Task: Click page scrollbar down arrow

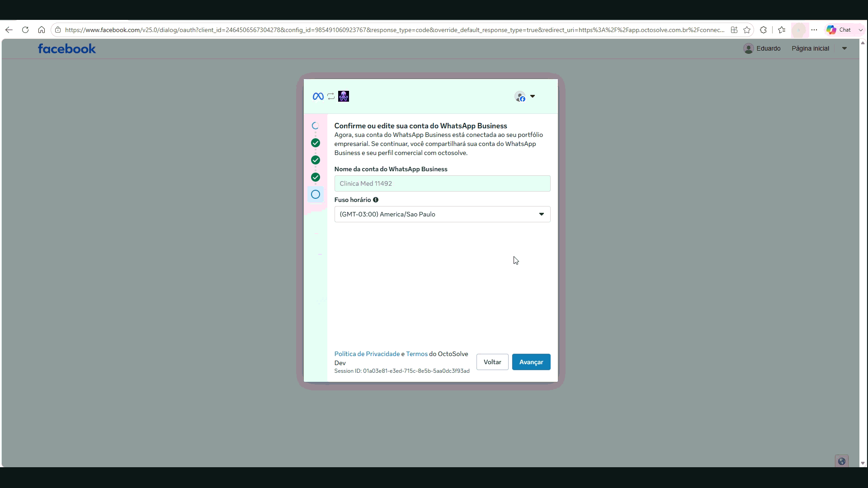Action: (x=863, y=463)
